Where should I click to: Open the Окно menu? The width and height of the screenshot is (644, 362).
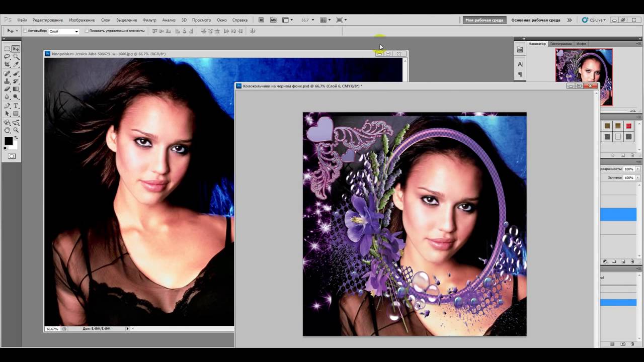(222, 20)
